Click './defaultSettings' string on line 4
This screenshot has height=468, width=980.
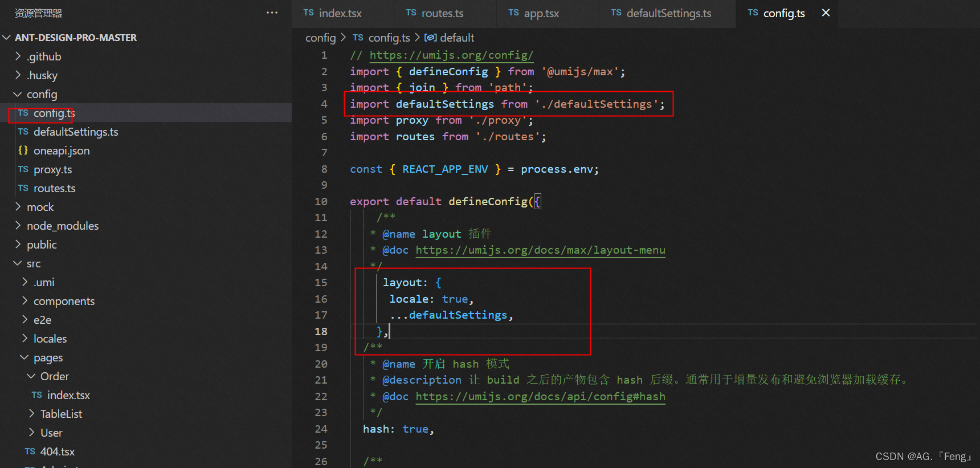(x=597, y=104)
